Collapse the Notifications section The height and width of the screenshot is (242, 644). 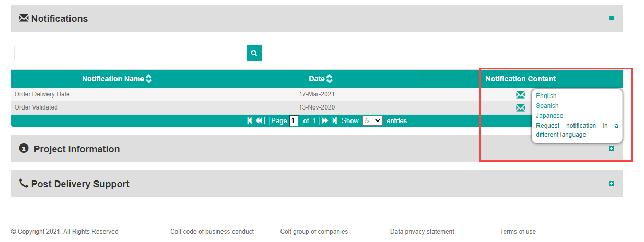click(x=611, y=18)
